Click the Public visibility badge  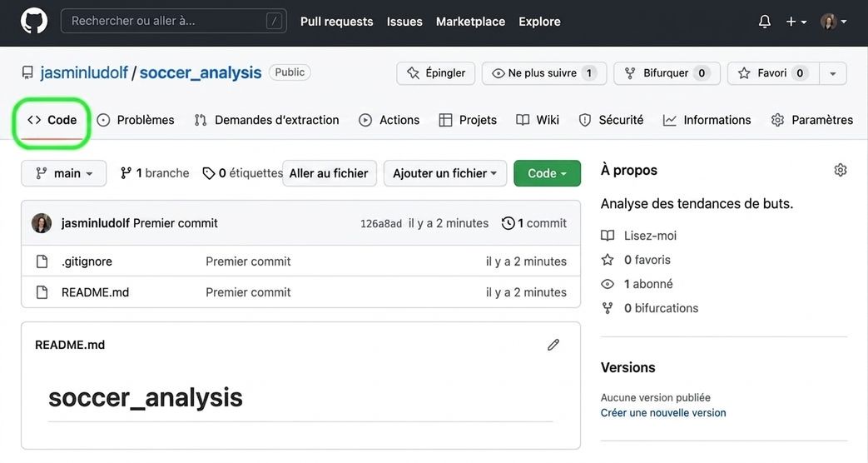tap(290, 72)
